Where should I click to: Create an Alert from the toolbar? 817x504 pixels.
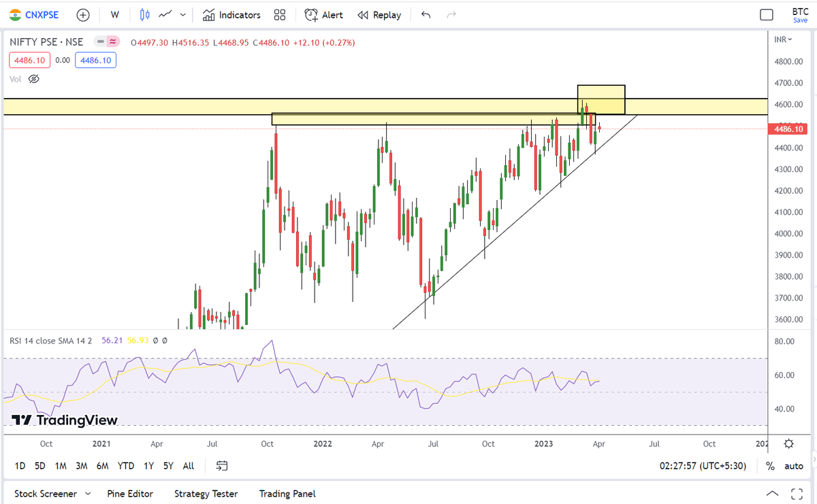[x=324, y=14]
